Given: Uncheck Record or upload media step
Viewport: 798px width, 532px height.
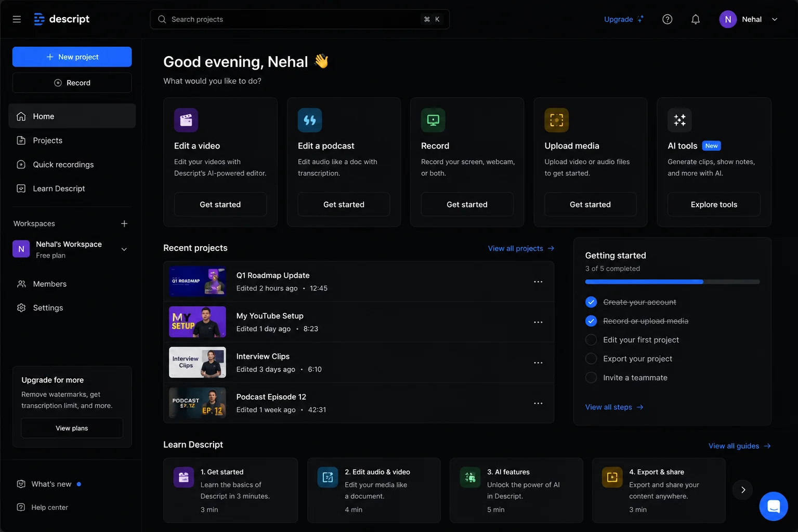Looking at the screenshot, I should (x=591, y=321).
